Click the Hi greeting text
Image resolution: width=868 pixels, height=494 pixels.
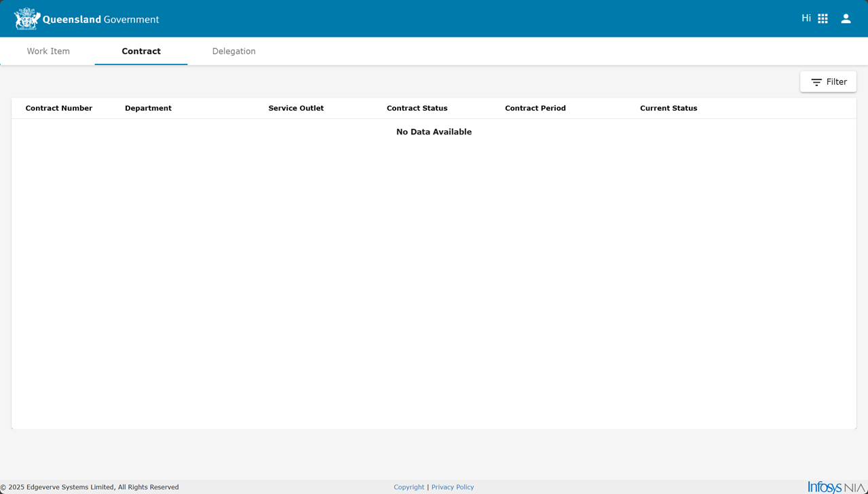point(806,18)
